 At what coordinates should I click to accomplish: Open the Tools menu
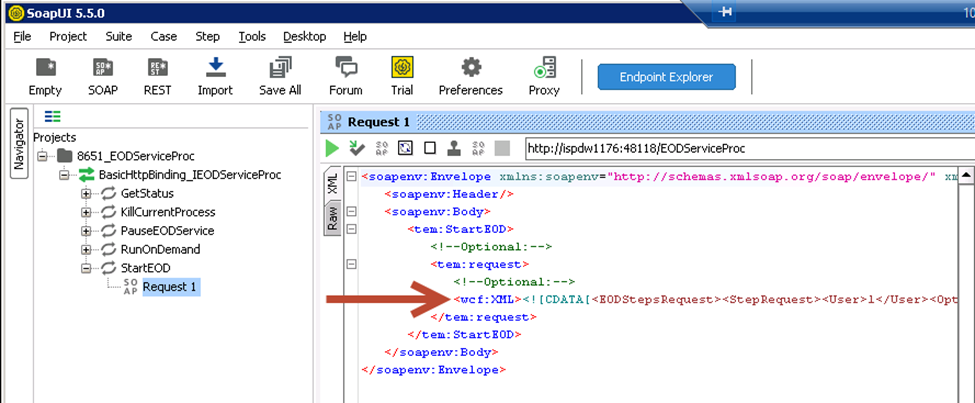(252, 37)
